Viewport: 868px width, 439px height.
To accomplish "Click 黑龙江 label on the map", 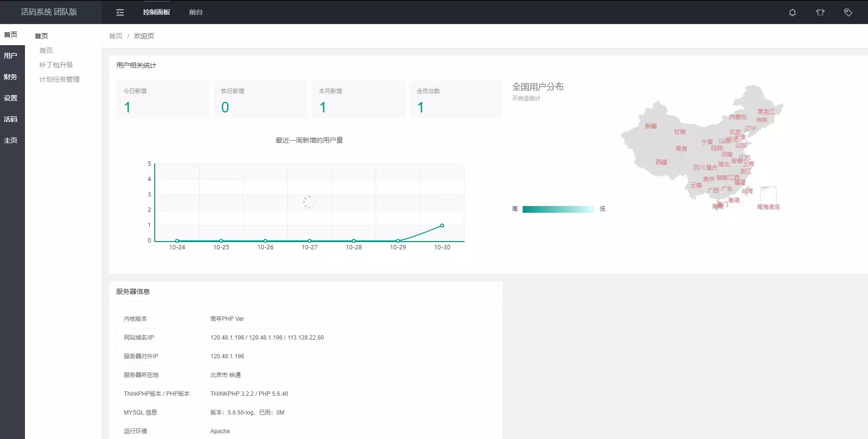I will (x=766, y=112).
